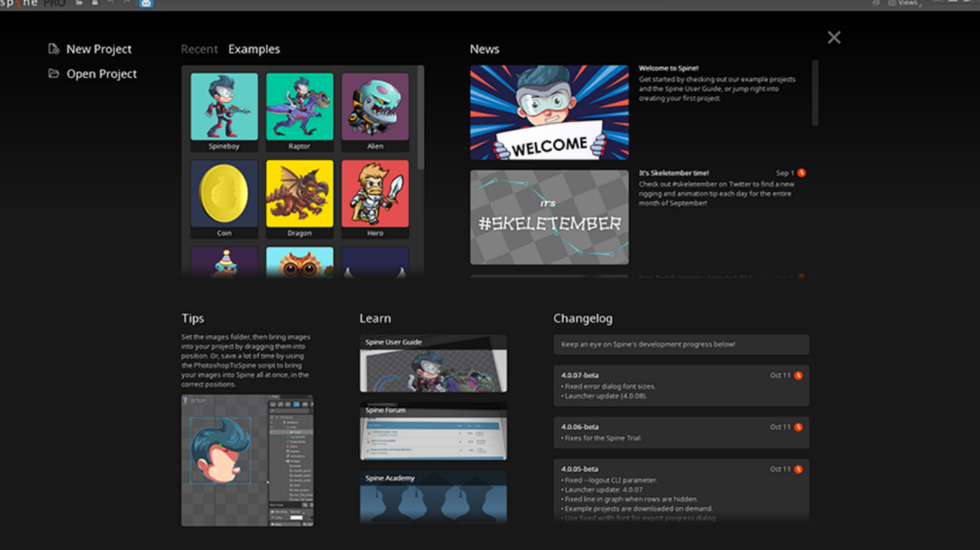The height and width of the screenshot is (550, 980).
Task: Open the Views dropdown in the top bar
Action: click(x=905, y=3)
